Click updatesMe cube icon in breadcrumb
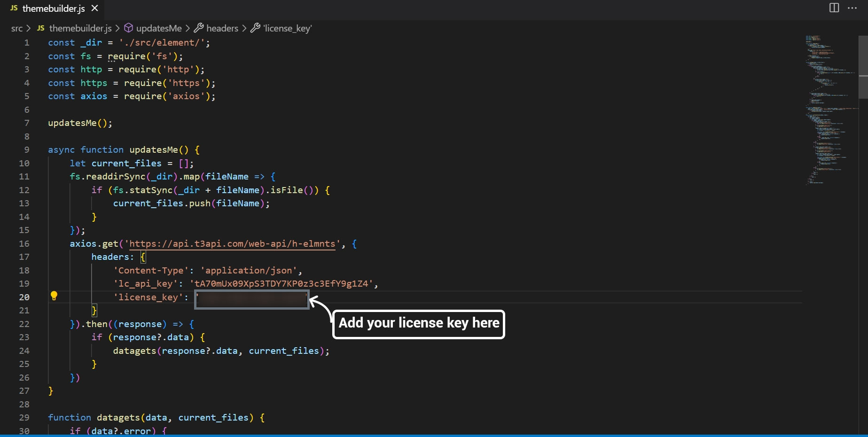The height and width of the screenshot is (437, 868). pyautogui.click(x=128, y=28)
